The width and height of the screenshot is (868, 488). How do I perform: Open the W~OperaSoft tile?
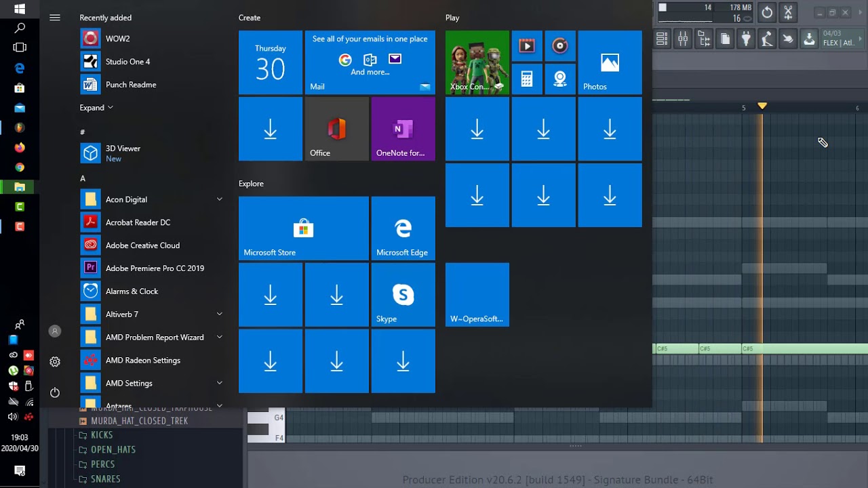pos(477,295)
